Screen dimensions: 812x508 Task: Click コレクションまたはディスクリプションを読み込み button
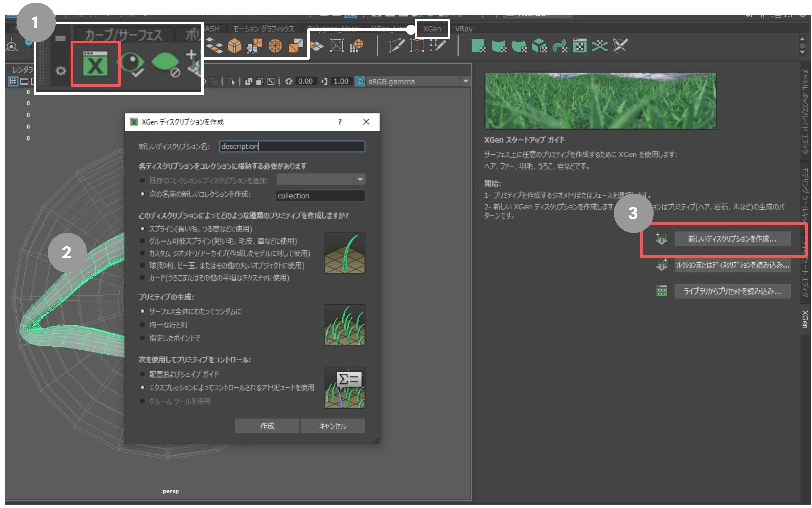pyautogui.click(x=732, y=265)
